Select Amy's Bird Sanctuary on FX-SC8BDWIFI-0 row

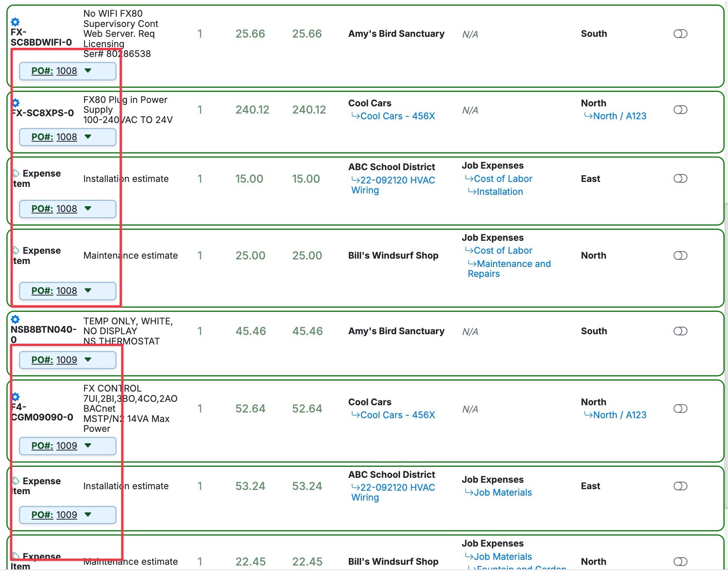click(396, 34)
